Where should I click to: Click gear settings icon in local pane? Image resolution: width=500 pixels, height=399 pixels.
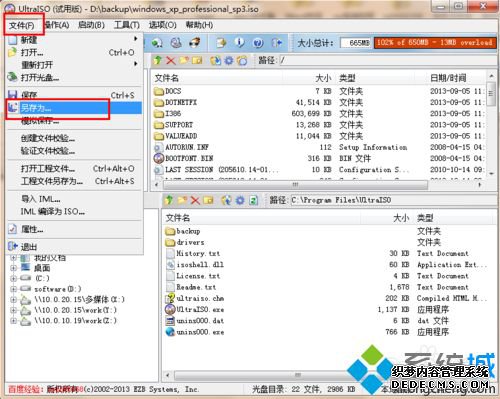click(x=240, y=200)
